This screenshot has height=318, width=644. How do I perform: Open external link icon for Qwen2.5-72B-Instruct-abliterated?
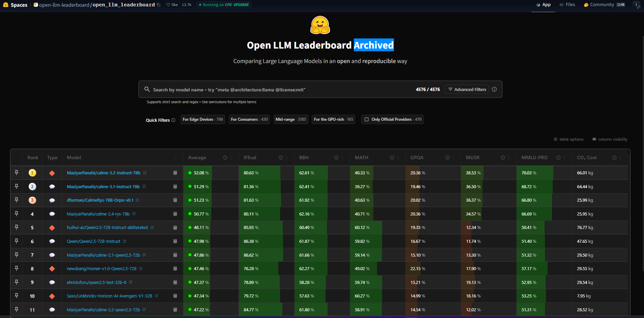[x=152, y=228]
